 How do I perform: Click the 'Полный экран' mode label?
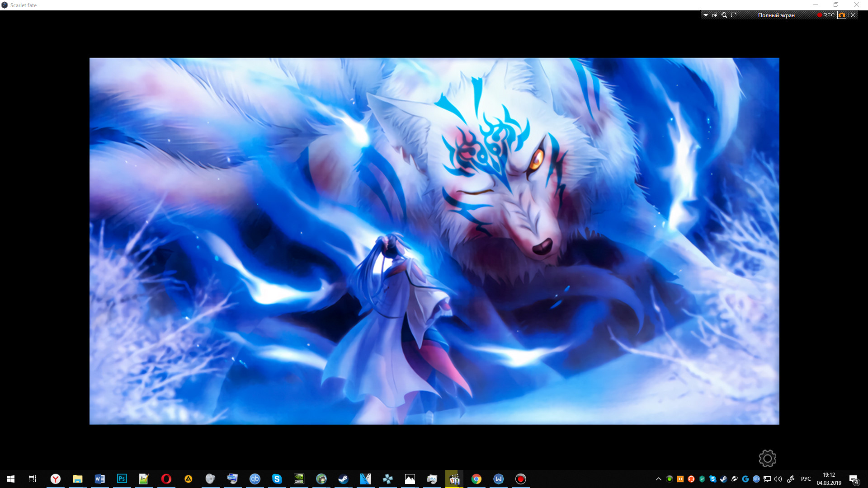[x=776, y=15]
